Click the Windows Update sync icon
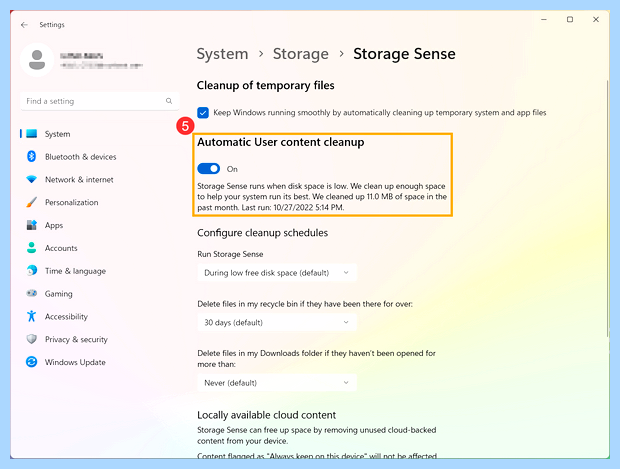620x469 pixels. coord(32,362)
